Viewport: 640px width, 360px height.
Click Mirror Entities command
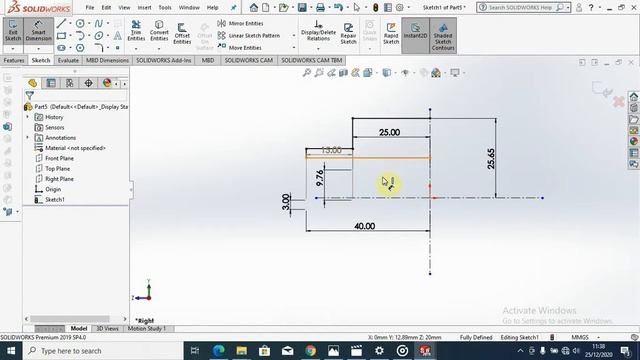point(240,23)
